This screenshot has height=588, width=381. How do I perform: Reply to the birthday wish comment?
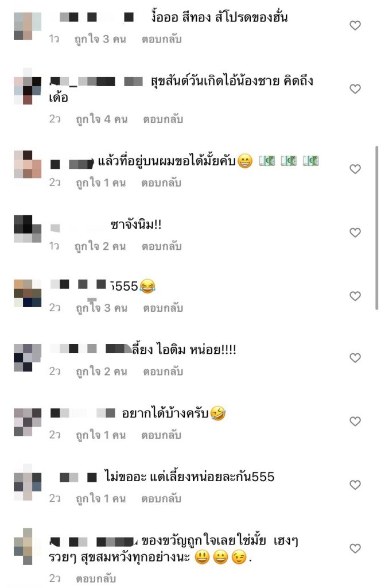163,119
